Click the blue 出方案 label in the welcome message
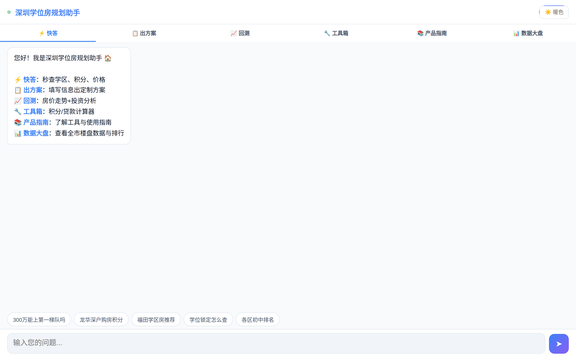576x360 pixels. tap(33, 90)
